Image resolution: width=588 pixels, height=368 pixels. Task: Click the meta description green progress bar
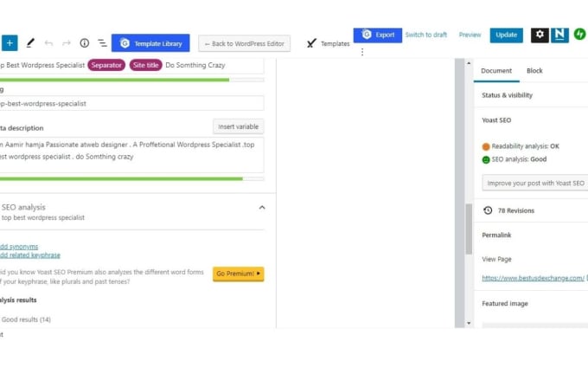tap(131, 178)
